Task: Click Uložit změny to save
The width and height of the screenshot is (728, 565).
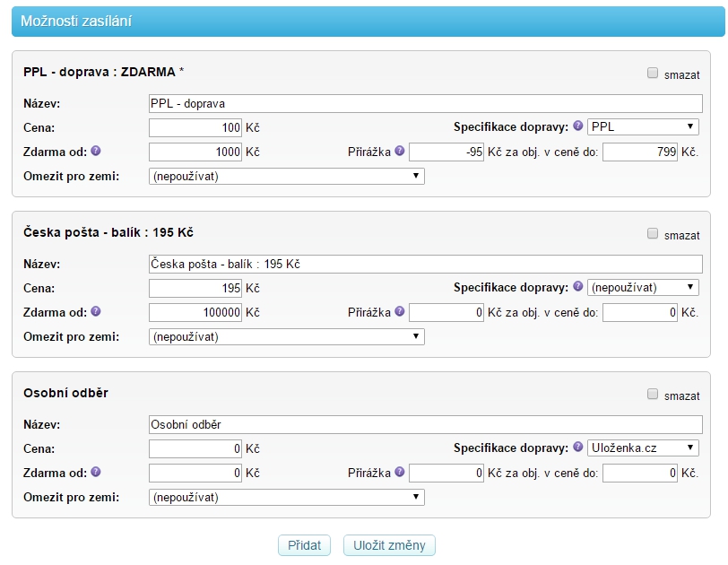Action: pyautogui.click(x=389, y=545)
